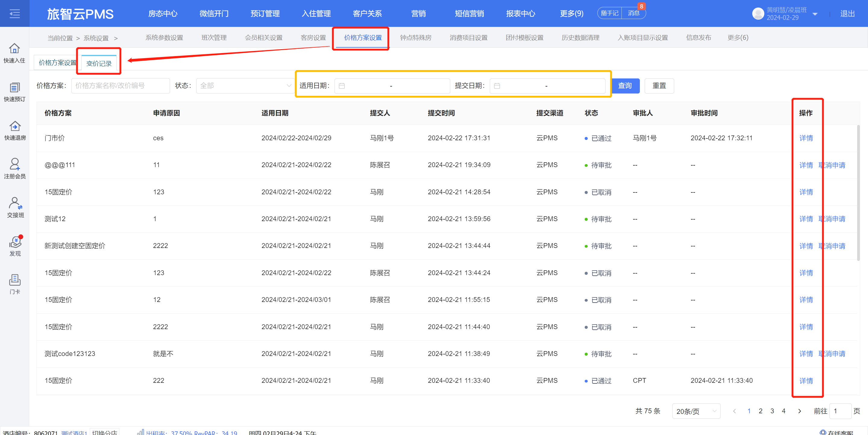Click the 适用日期 date range field
Screen dimensions: 868x435
[x=392, y=86]
